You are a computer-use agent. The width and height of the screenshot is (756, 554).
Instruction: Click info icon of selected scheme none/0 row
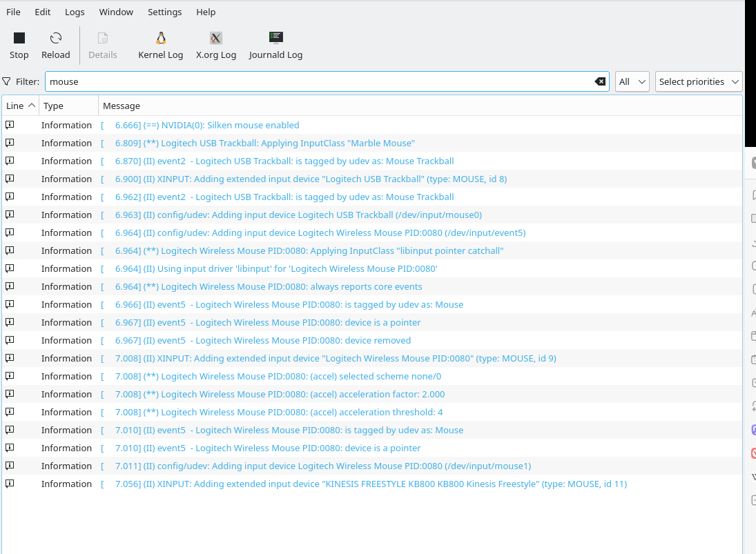[x=10, y=376]
